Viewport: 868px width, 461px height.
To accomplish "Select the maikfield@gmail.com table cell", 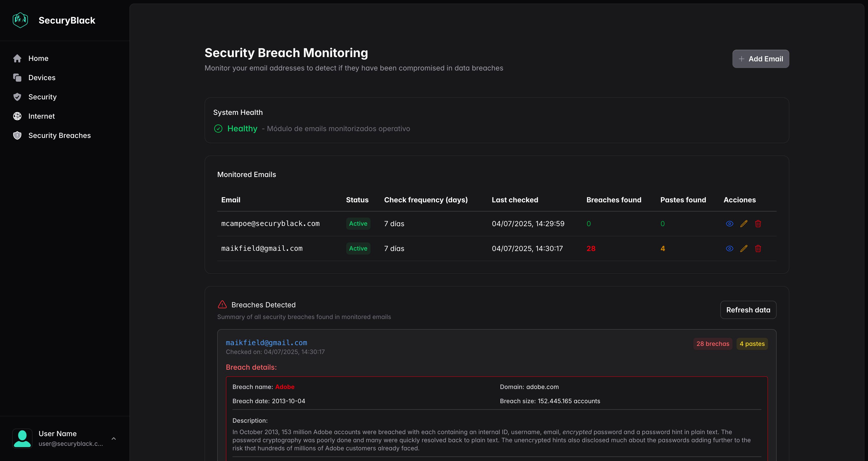I will pos(261,249).
